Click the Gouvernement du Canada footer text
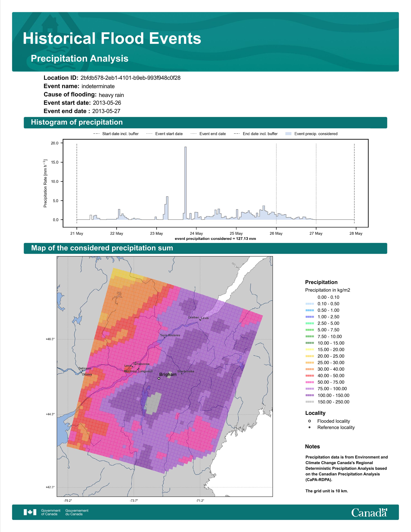 [x=77, y=512]
